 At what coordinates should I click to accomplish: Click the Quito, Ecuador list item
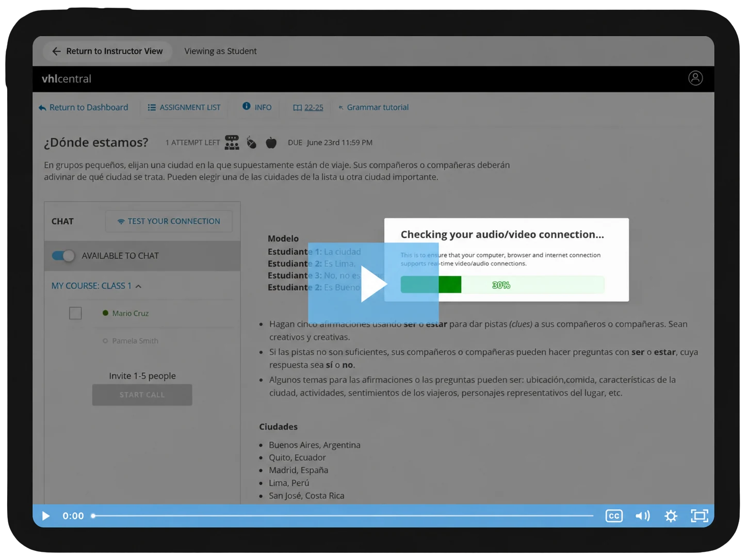297,457
